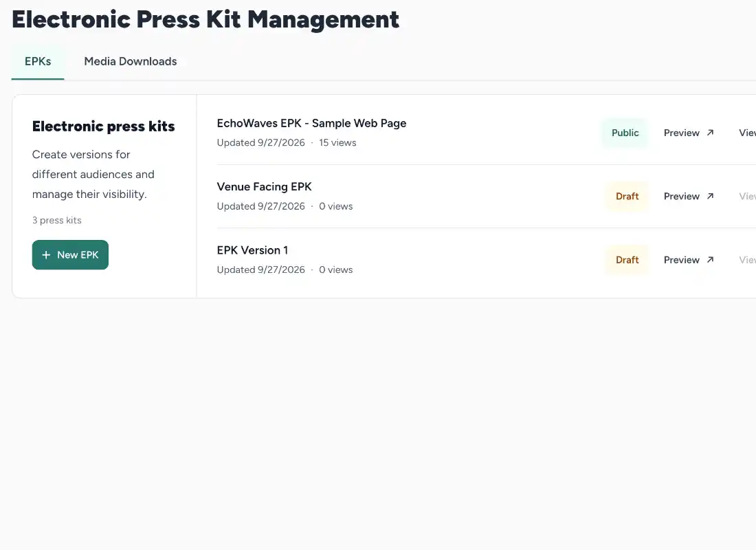Image resolution: width=756 pixels, height=550 pixels.
Task: Open the EPK Version 1 entry
Action: click(252, 250)
